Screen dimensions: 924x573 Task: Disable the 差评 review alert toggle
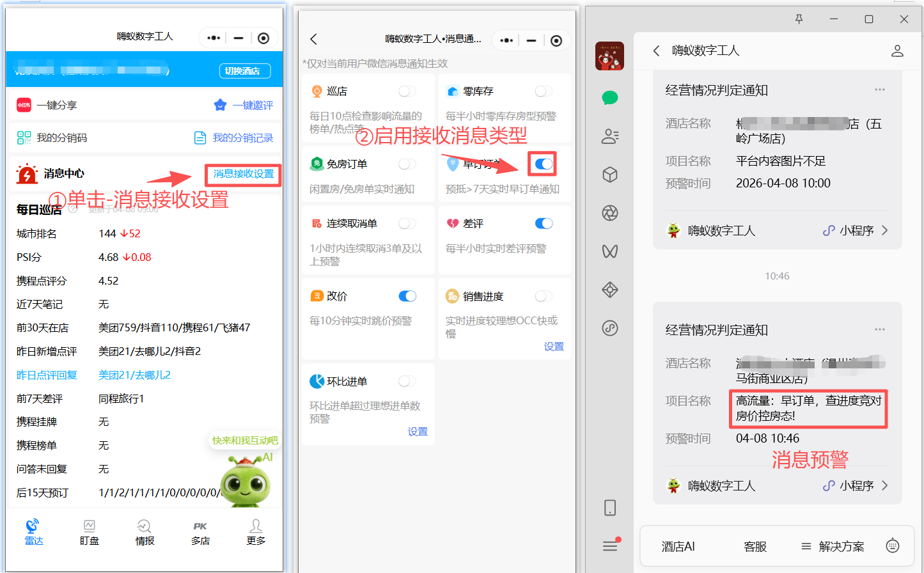[543, 223]
